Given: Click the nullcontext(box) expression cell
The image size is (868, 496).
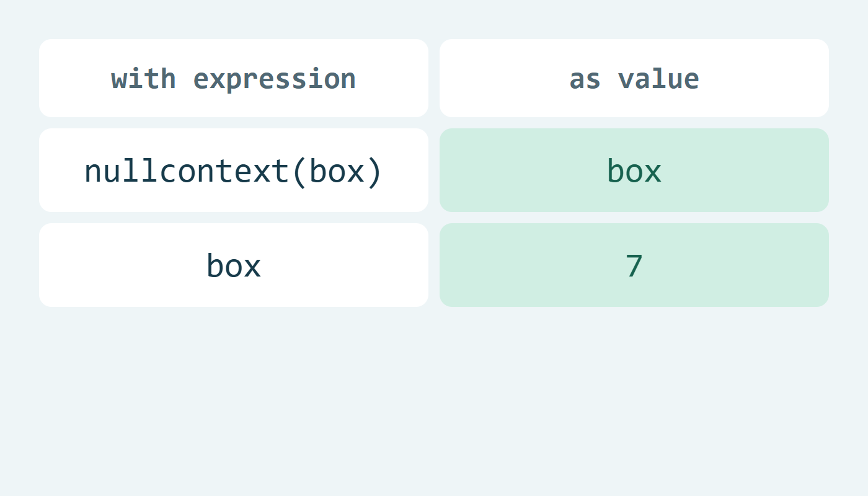Looking at the screenshot, I should [234, 170].
